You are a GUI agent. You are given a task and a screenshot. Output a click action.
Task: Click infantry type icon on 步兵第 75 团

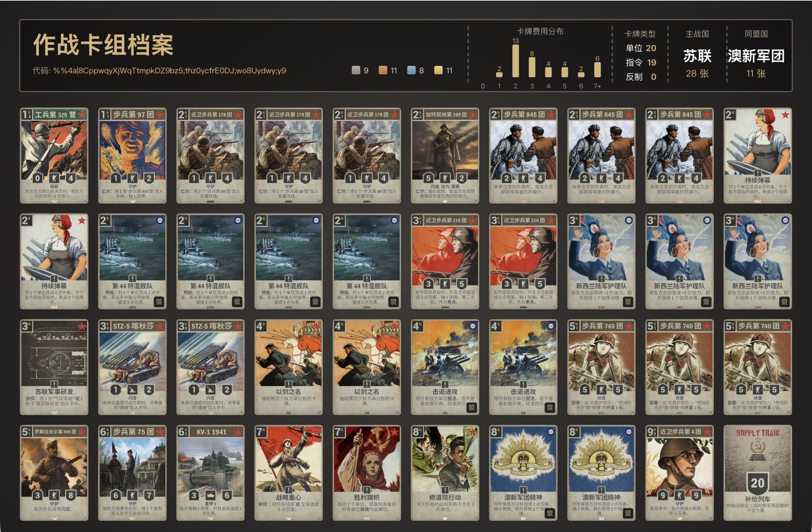tap(133, 495)
